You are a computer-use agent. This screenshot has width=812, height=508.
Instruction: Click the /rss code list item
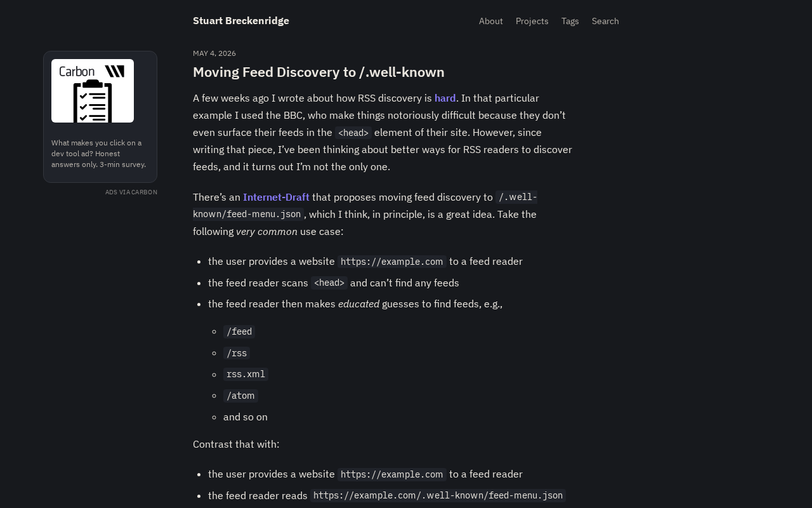237,353
